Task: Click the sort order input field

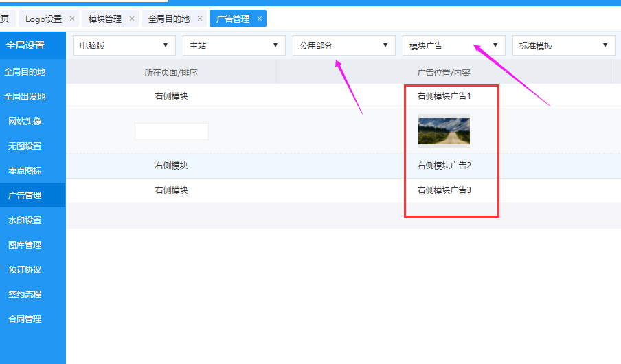Action: coord(172,131)
